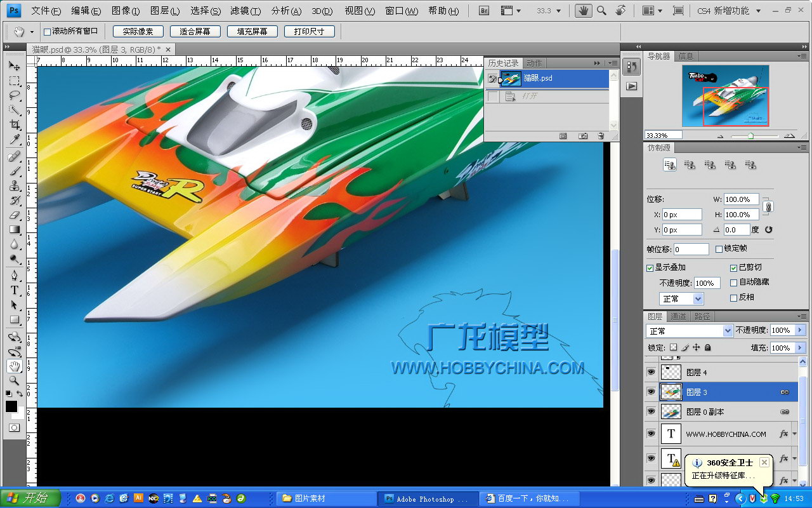This screenshot has width=812, height=508.
Task: Select the Healing Brush tool
Action: click(14, 156)
